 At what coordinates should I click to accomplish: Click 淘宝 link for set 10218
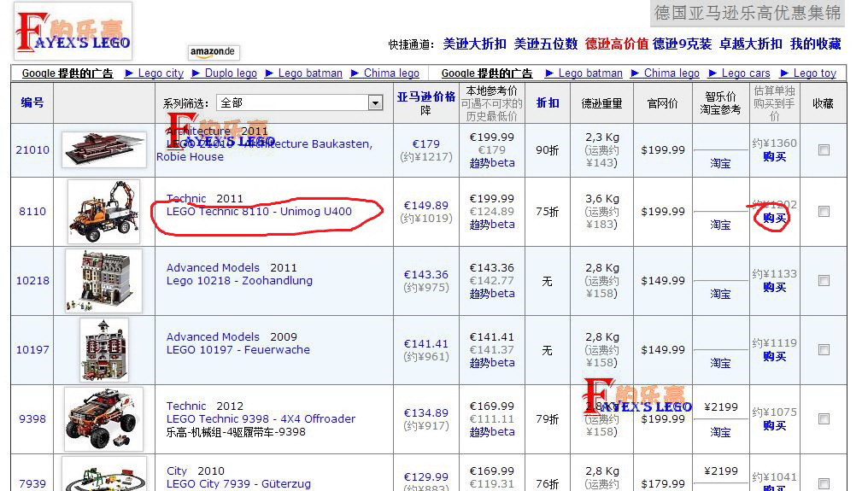(x=720, y=294)
